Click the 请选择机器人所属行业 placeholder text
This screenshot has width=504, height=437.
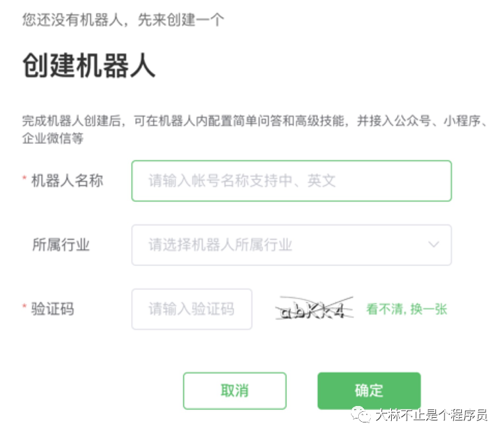point(220,245)
